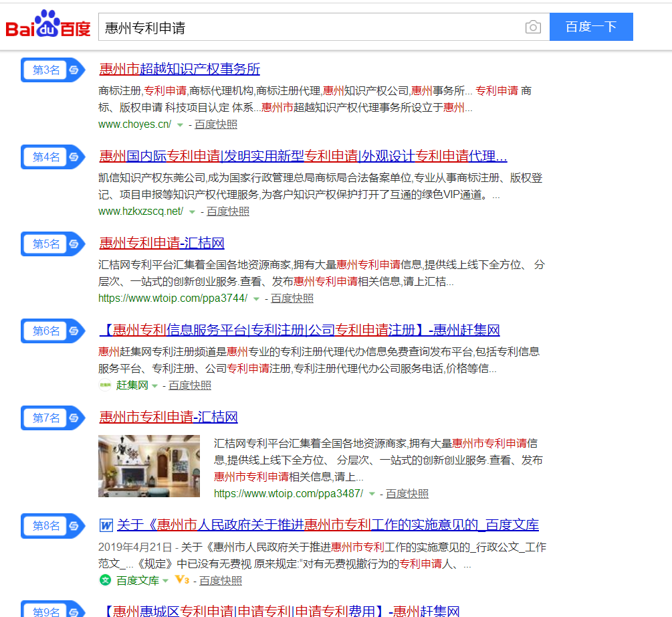Click the www.choyes.cn/ URL
Image resolution: width=672 pixels, height=617 pixels.
tap(134, 124)
